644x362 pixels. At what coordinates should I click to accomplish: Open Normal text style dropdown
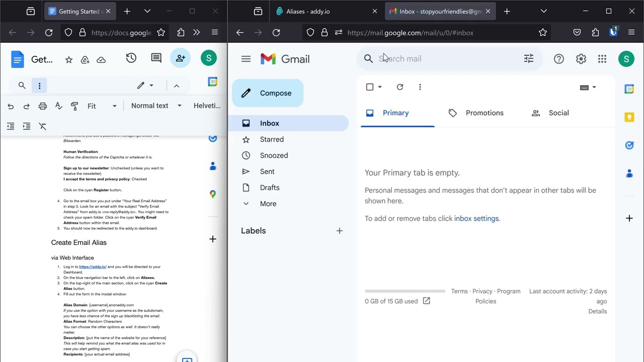coord(156,106)
